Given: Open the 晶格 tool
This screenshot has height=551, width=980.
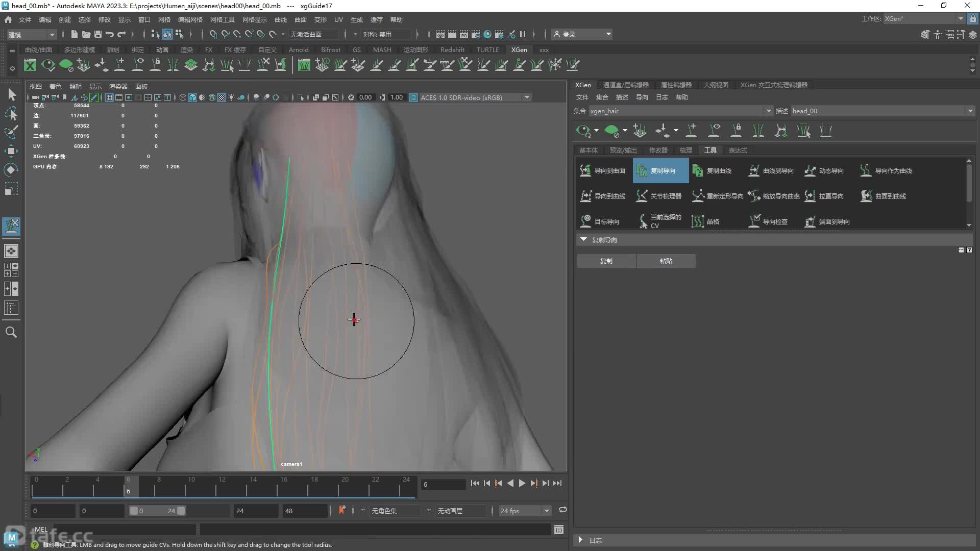Looking at the screenshot, I should (x=705, y=221).
